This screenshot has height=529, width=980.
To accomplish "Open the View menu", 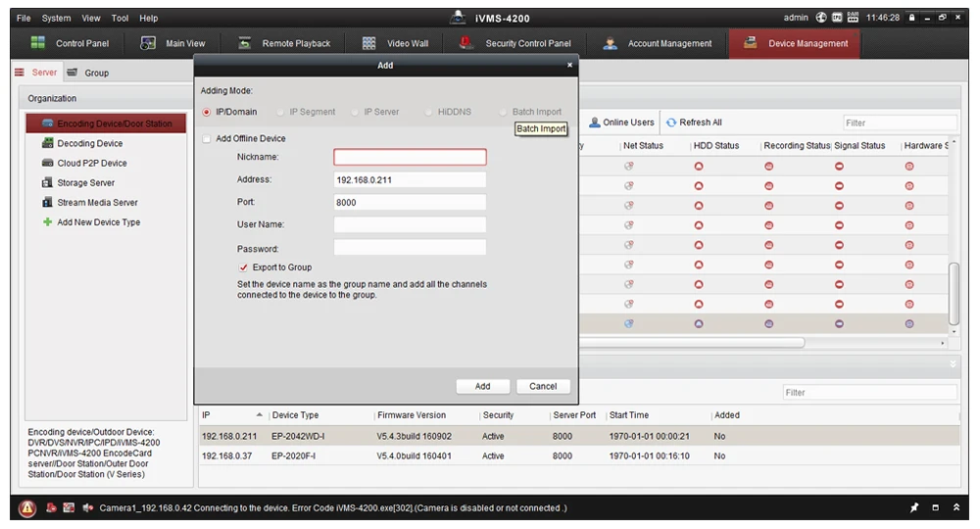I will 90,18.
